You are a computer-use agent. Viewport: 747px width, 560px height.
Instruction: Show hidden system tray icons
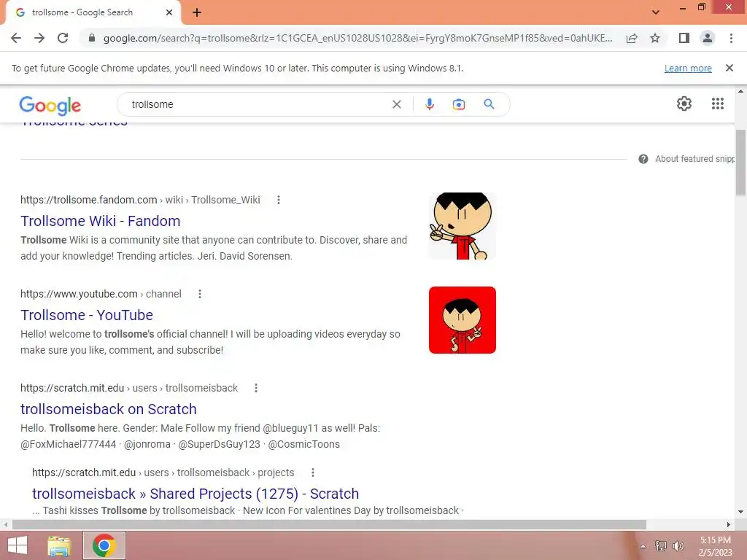tap(643, 546)
